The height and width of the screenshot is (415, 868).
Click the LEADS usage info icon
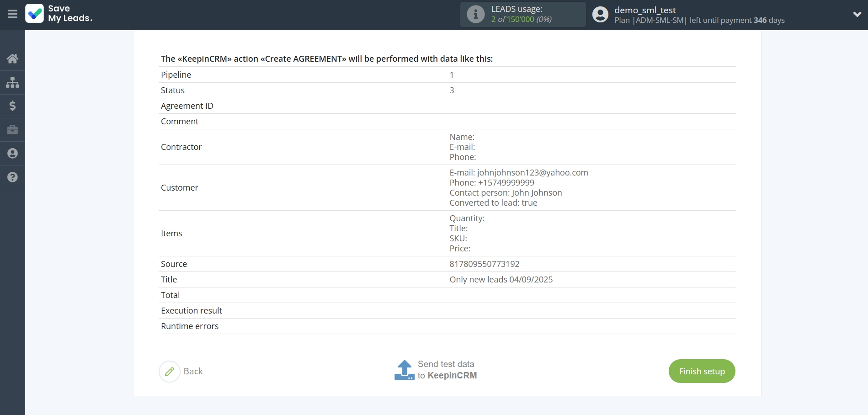click(475, 14)
